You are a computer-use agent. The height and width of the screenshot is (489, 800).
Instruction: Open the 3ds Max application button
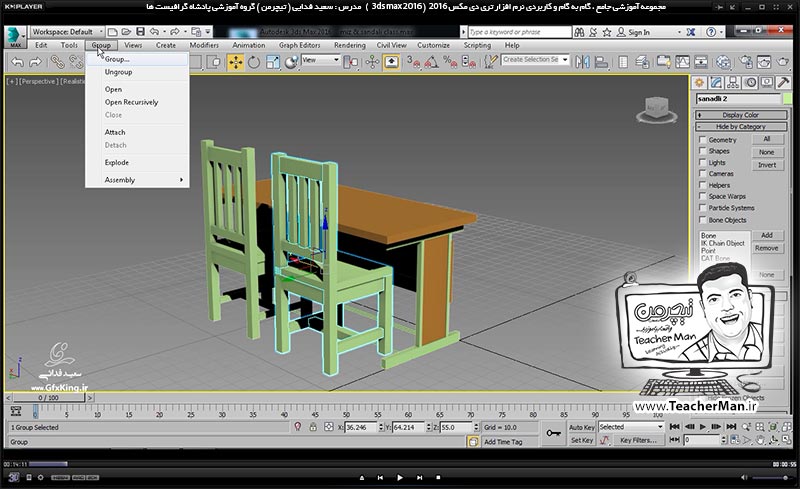[x=14, y=36]
